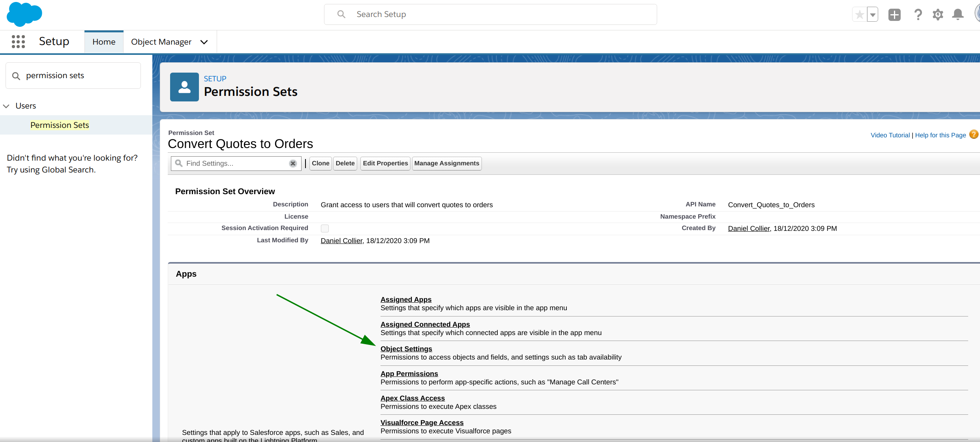
Task: Click the Clone button
Action: tap(320, 163)
